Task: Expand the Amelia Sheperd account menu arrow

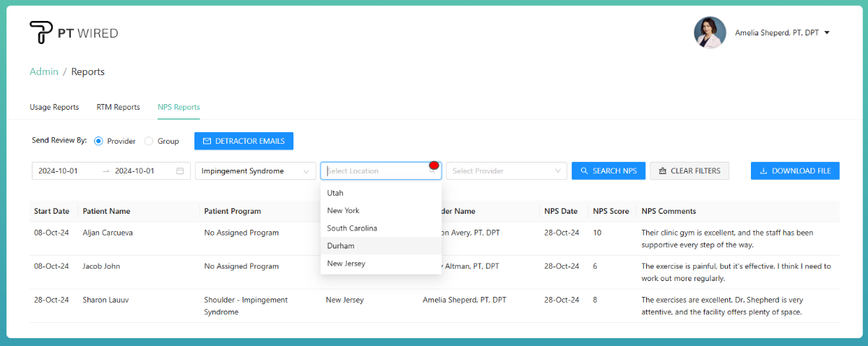Action: click(x=827, y=33)
